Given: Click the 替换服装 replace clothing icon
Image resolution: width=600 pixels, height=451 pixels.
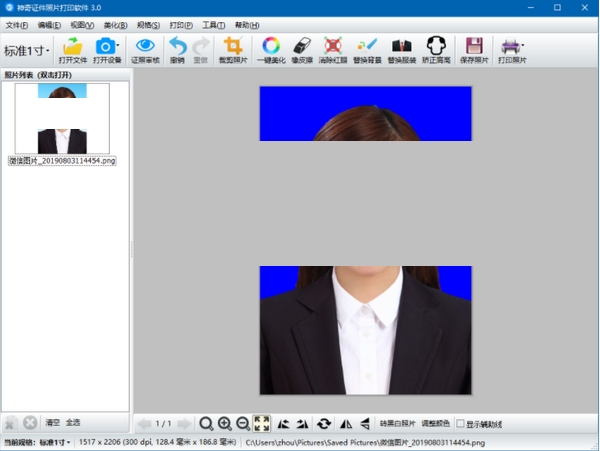Looking at the screenshot, I should coord(401,47).
